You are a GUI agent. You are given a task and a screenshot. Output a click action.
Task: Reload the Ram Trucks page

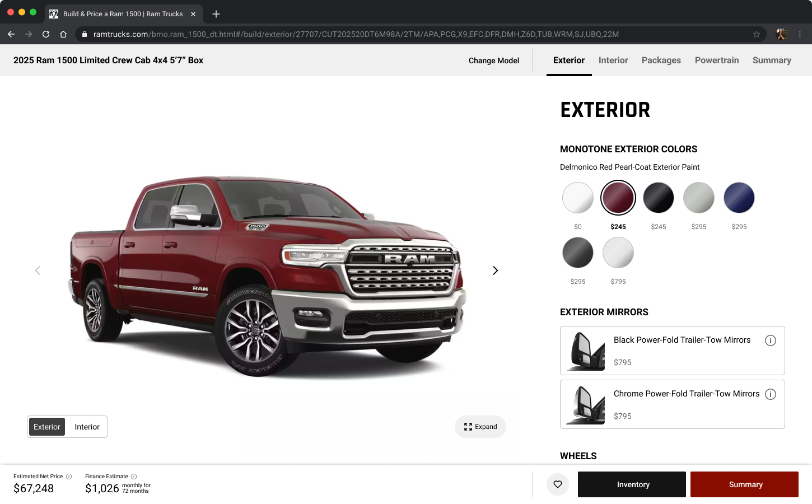tap(46, 34)
